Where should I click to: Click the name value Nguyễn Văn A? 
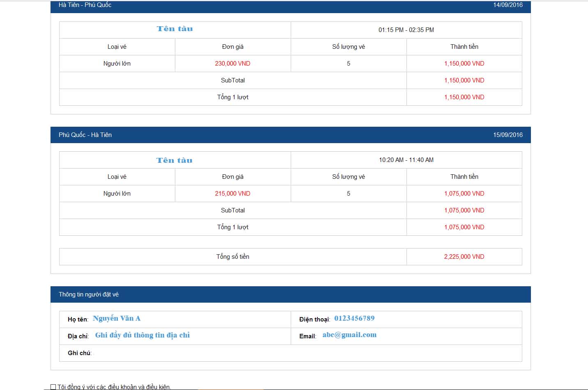[x=117, y=319]
